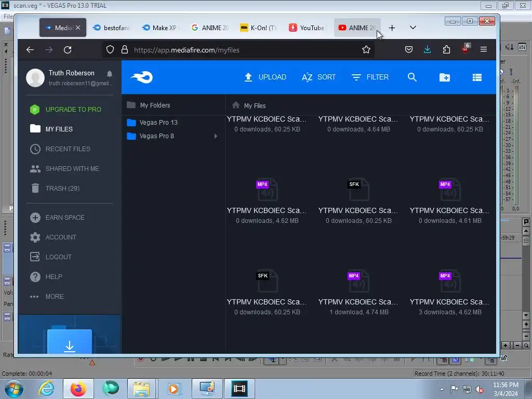Open Windows Explorer from the taskbar
532x399 pixels.
(x=141, y=389)
